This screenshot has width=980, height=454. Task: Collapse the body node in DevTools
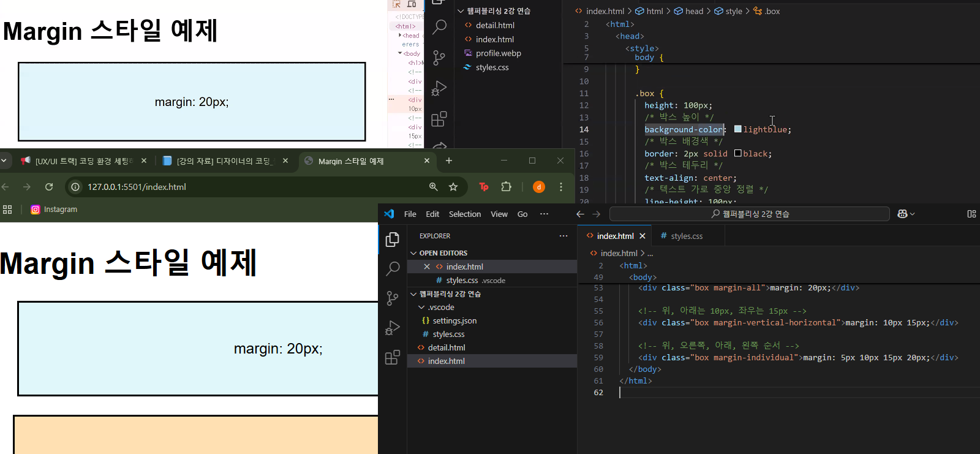400,53
